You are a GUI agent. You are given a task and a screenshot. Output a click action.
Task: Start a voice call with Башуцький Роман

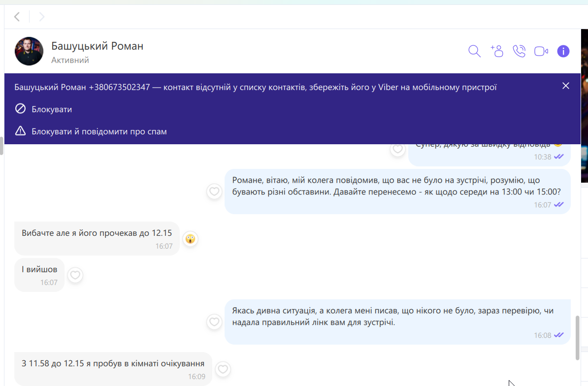coord(519,51)
